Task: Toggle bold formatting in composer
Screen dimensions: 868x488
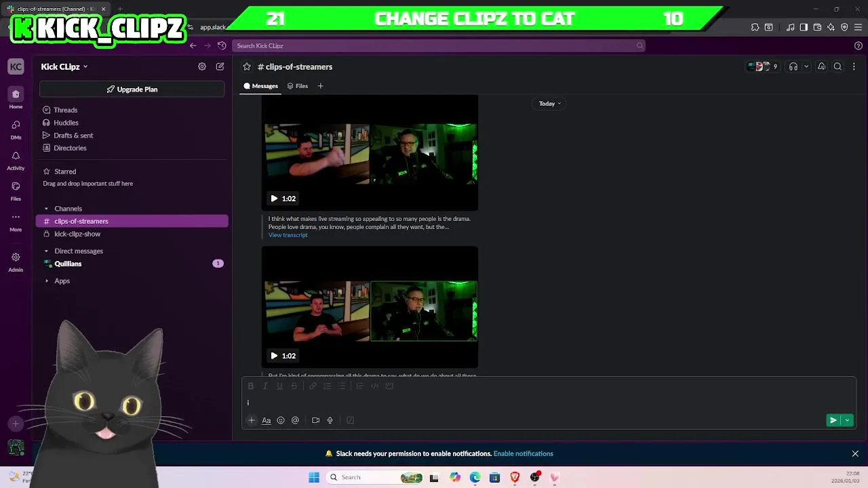Action: (251, 386)
